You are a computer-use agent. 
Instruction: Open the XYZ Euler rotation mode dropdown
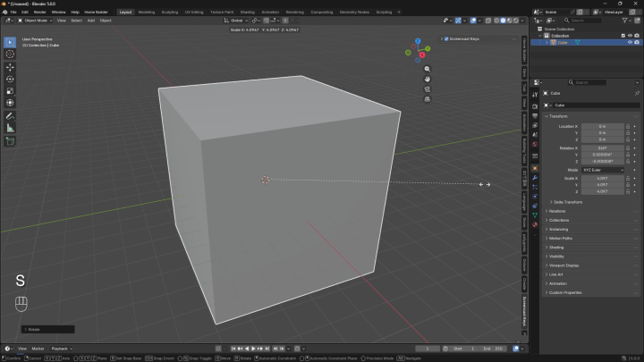(603, 170)
